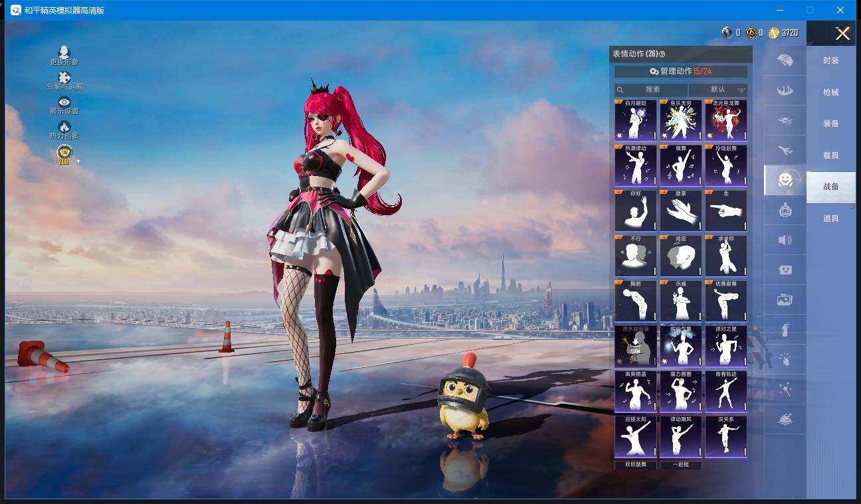The image size is (861, 504).
Task: Click the help icon beside 表情动作 title
Action: [x=662, y=54]
